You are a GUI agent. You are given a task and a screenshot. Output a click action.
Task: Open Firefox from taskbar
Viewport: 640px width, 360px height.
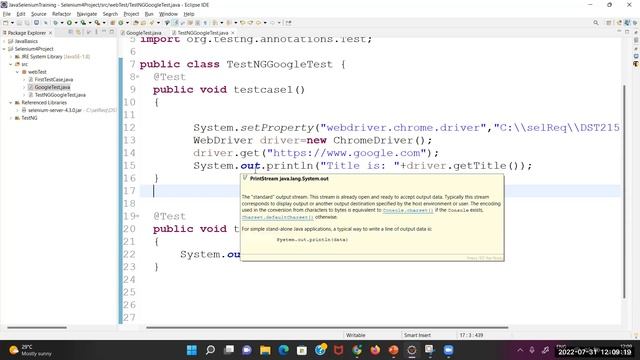[375, 350]
